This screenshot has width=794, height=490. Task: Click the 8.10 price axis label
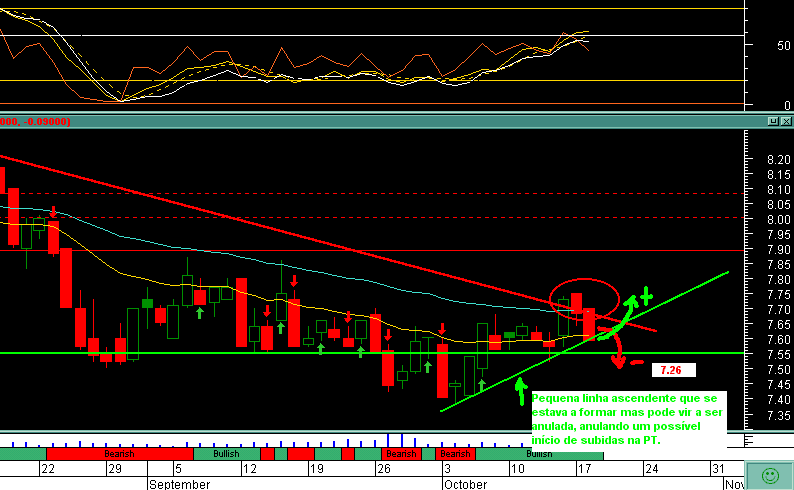(x=779, y=190)
